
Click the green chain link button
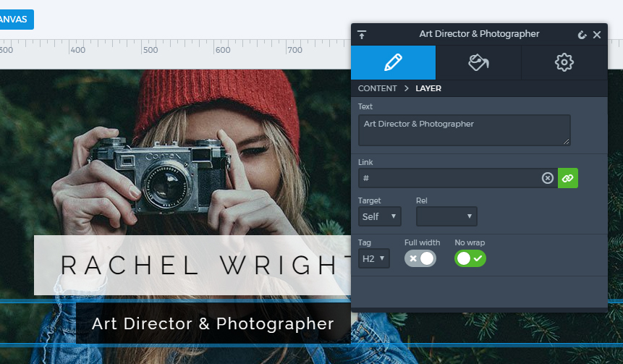[568, 178]
